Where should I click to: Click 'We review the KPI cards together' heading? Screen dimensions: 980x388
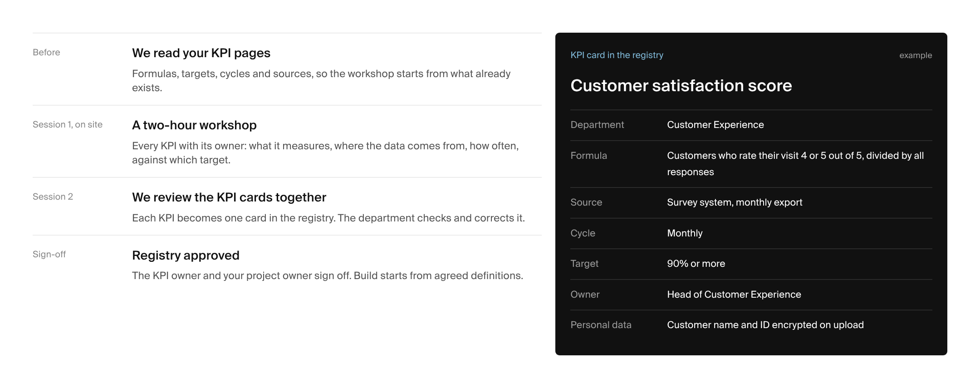click(x=229, y=197)
